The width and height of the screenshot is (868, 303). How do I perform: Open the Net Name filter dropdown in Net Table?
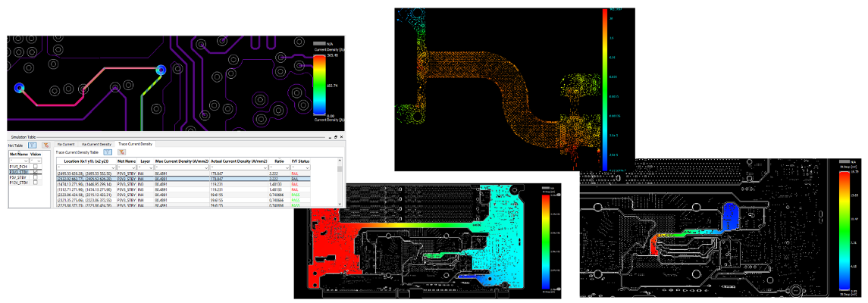pyautogui.click(x=26, y=161)
